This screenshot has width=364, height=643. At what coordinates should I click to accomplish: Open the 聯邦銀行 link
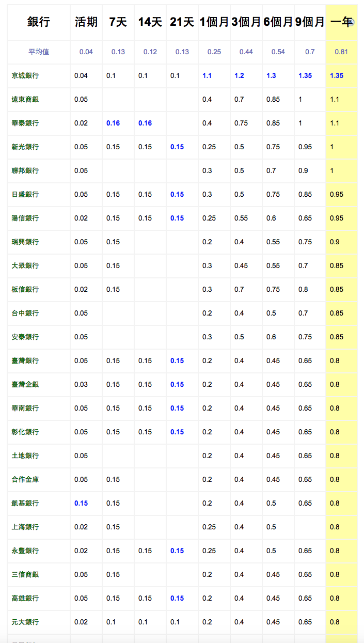coord(25,170)
